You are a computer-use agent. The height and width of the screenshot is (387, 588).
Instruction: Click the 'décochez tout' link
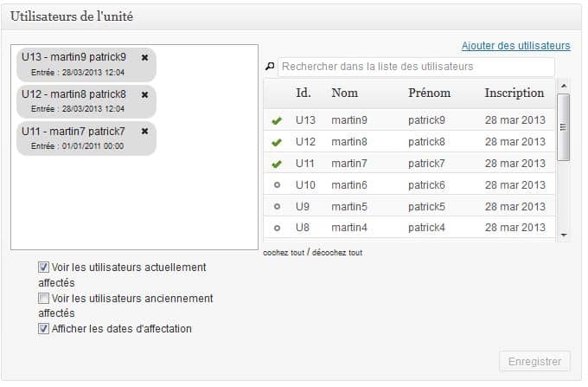[x=336, y=253]
